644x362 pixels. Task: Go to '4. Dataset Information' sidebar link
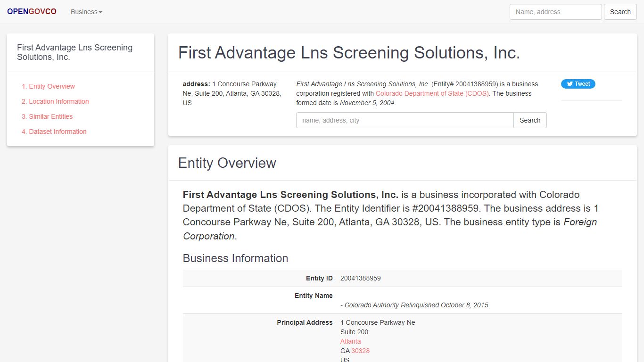tap(54, 132)
